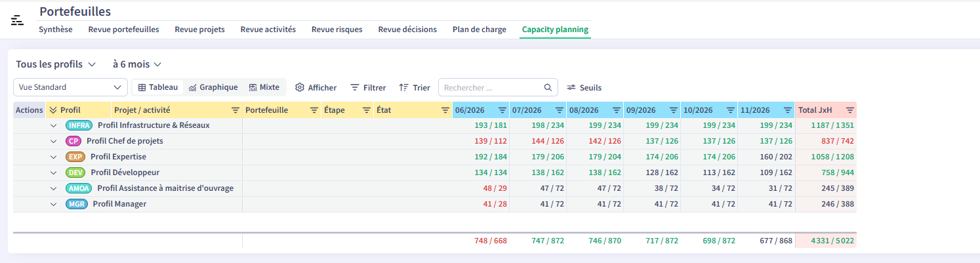Viewport: 980px width, 263px height.
Task: Click the Profil column expand-all chevron icon
Action: [53, 110]
